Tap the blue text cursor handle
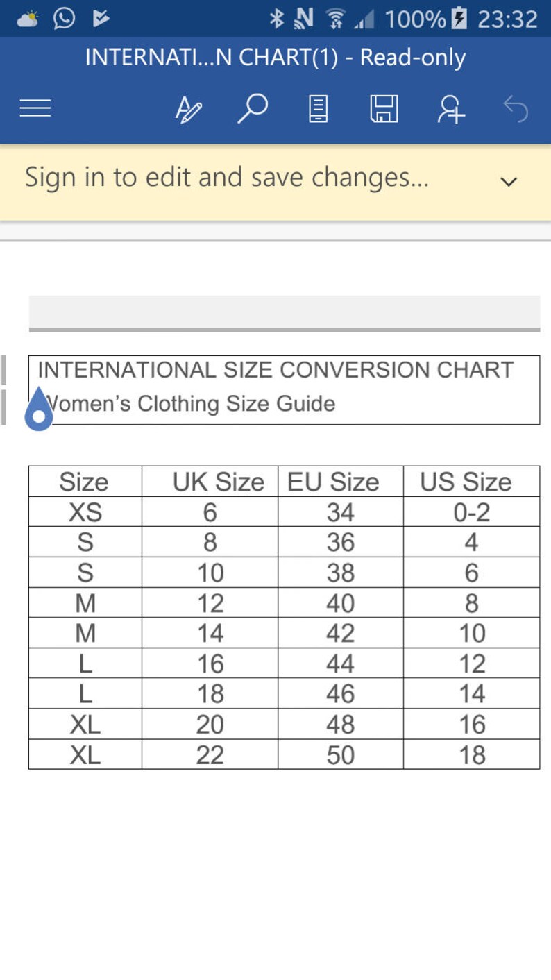This screenshot has width=551, height=980. [39, 410]
